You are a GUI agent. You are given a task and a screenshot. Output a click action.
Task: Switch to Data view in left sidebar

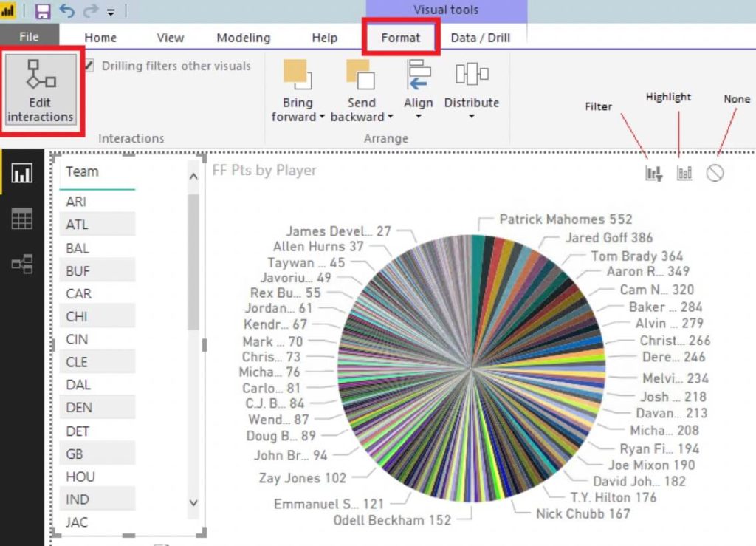[x=22, y=219]
